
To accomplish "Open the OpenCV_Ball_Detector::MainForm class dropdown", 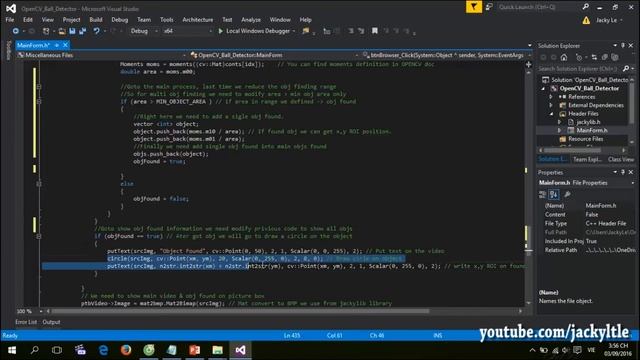I will tap(274, 55).
